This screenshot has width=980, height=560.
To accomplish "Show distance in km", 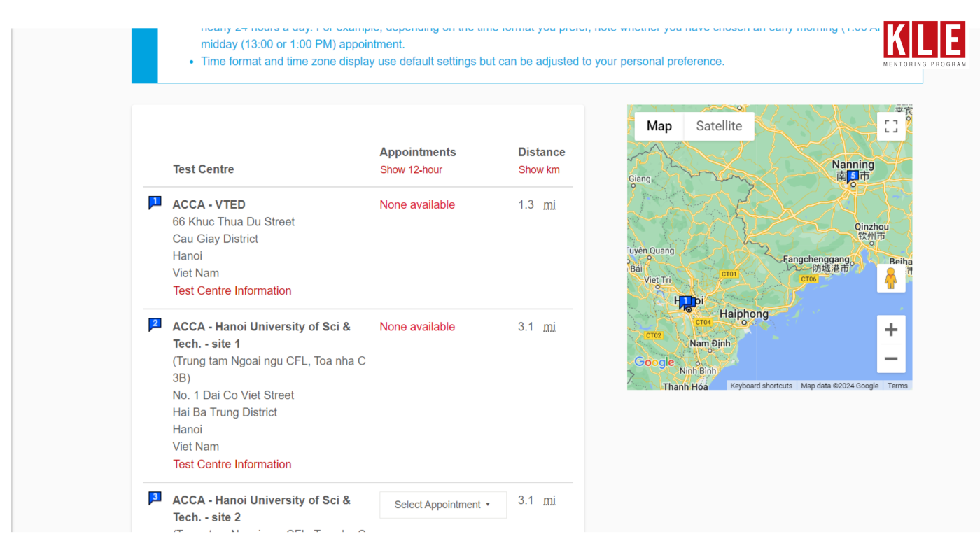I will tap(539, 169).
